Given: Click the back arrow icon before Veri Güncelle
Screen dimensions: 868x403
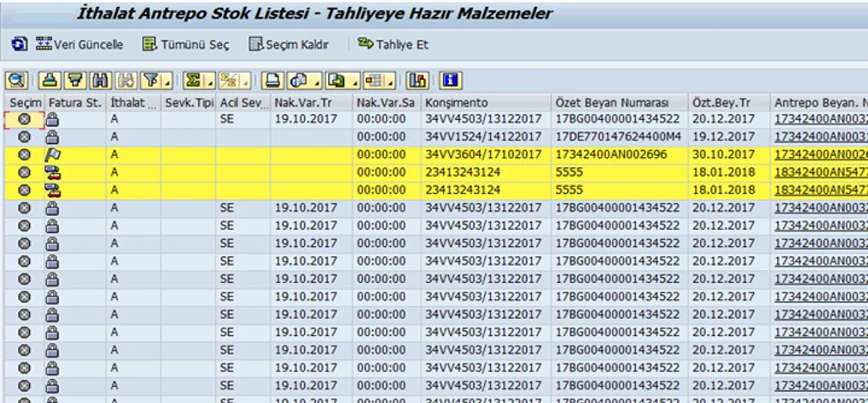Looking at the screenshot, I should 20,45.
